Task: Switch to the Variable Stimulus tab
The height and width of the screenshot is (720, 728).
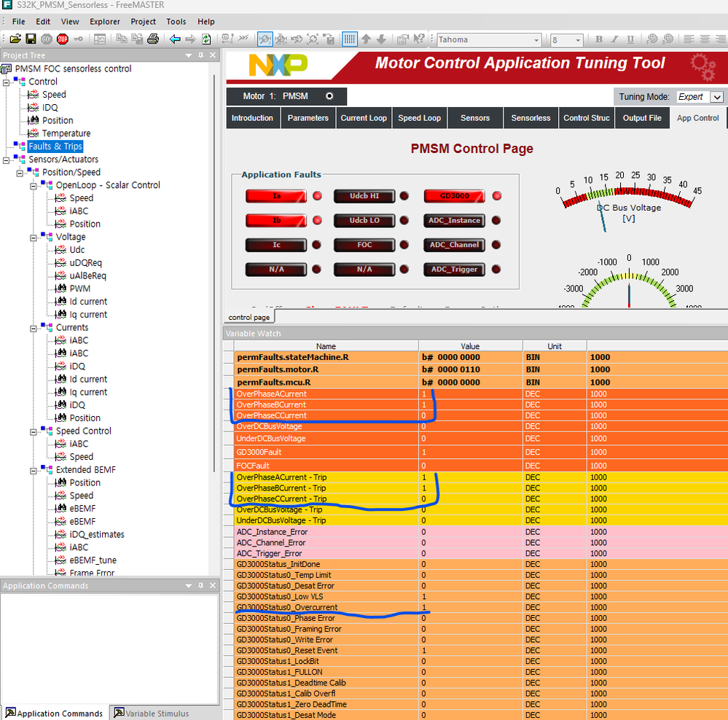Action: (x=152, y=713)
